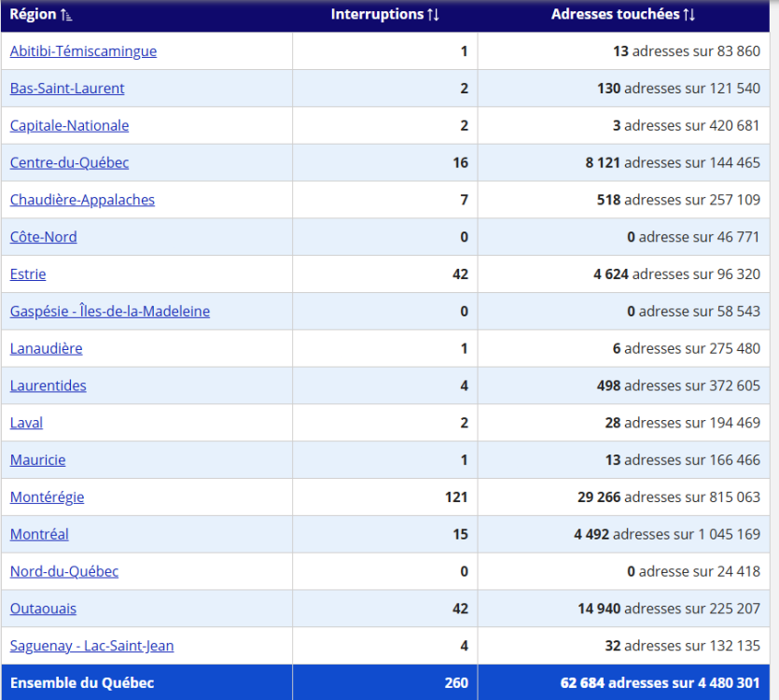The image size is (779, 700).
Task: View the Estrie region outages
Action: [x=28, y=274]
